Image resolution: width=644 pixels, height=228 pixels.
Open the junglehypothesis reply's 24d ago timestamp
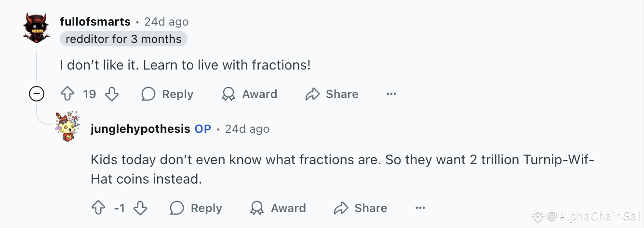pyautogui.click(x=247, y=129)
